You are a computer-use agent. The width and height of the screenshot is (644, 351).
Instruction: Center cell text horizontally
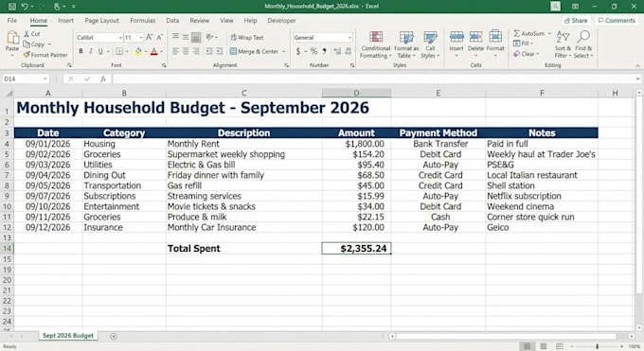click(x=186, y=51)
